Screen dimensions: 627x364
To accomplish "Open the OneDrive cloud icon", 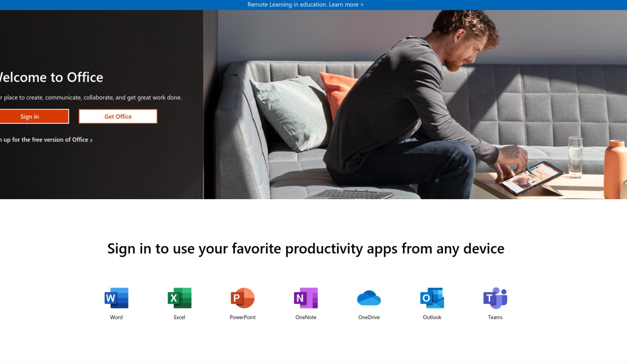I will click(369, 298).
